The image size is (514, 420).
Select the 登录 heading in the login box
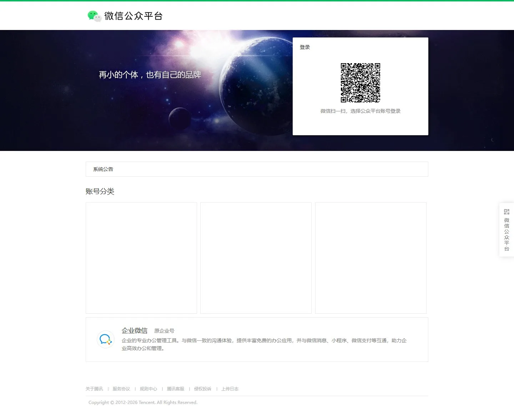pos(305,47)
